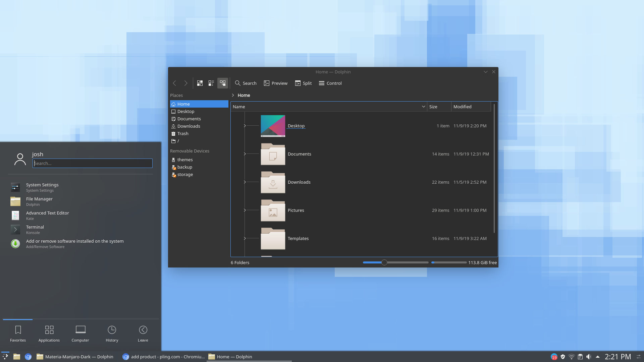Switch to Leave tab in launcher
This screenshot has width=644, height=362.
coord(143,334)
